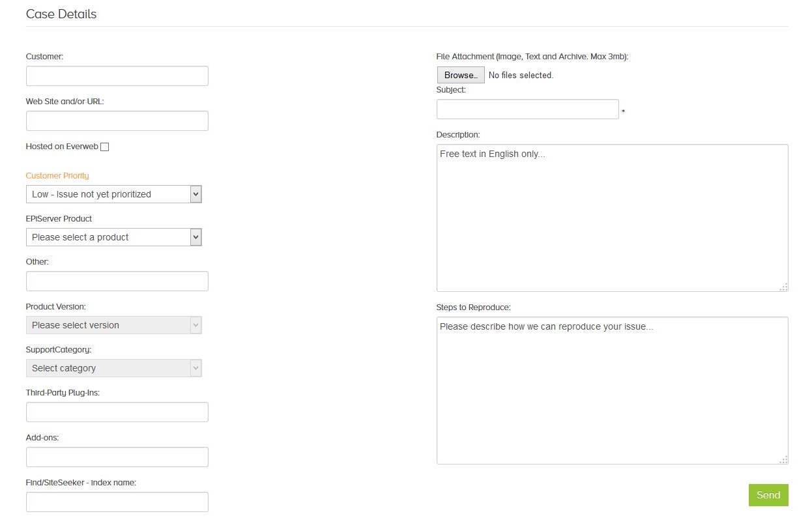Open the SupportCategory selection list
The image size is (812, 529).
pyautogui.click(x=113, y=368)
